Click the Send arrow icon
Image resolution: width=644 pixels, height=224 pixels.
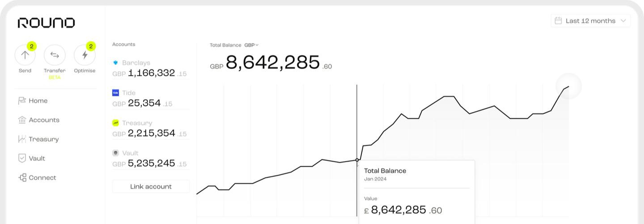[25, 55]
